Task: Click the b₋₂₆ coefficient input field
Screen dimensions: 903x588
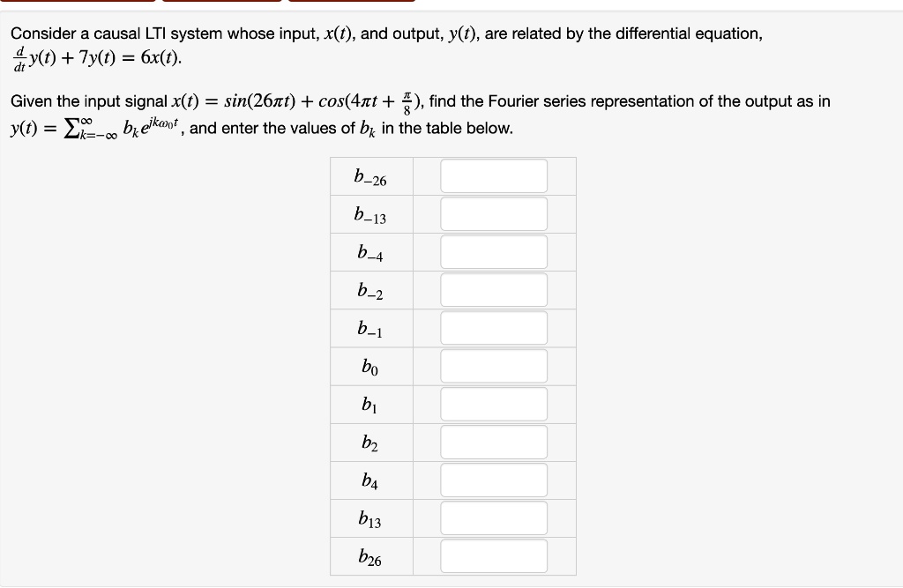Action: (494, 175)
